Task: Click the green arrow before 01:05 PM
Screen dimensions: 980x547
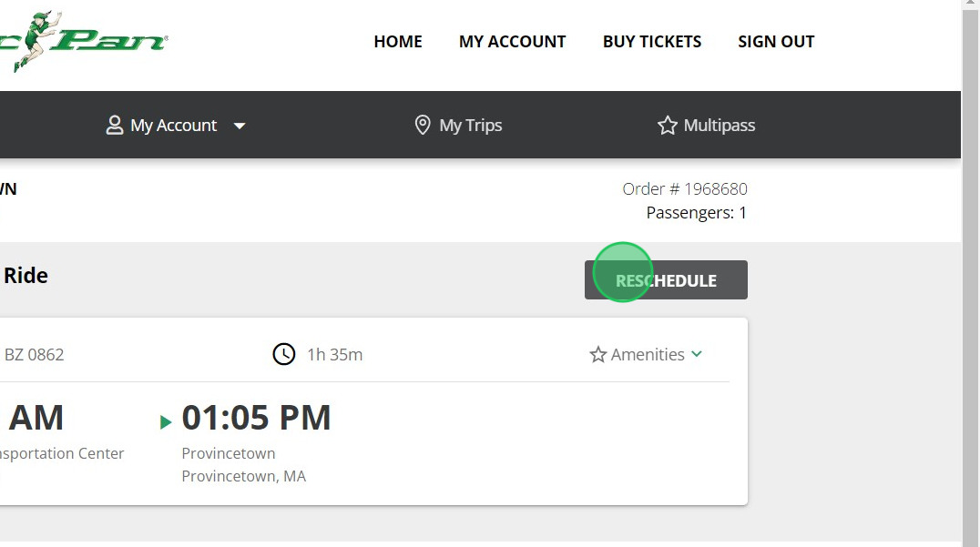Action: (166, 422)
